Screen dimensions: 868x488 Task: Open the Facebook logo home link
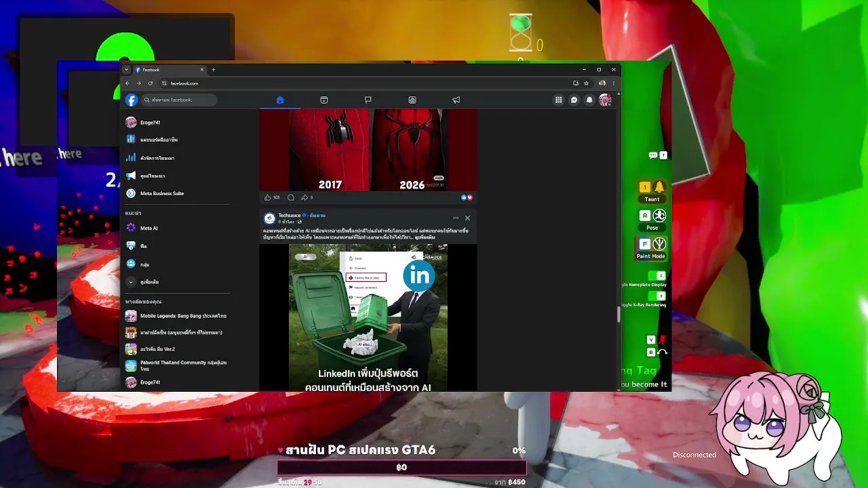tap(132, 100)
